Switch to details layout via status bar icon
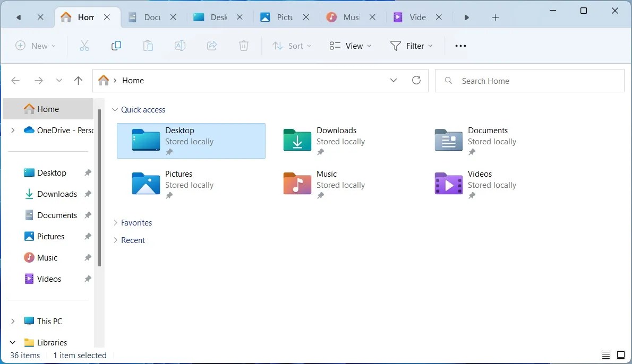This screenshot has width=632, height=364. 606,354
